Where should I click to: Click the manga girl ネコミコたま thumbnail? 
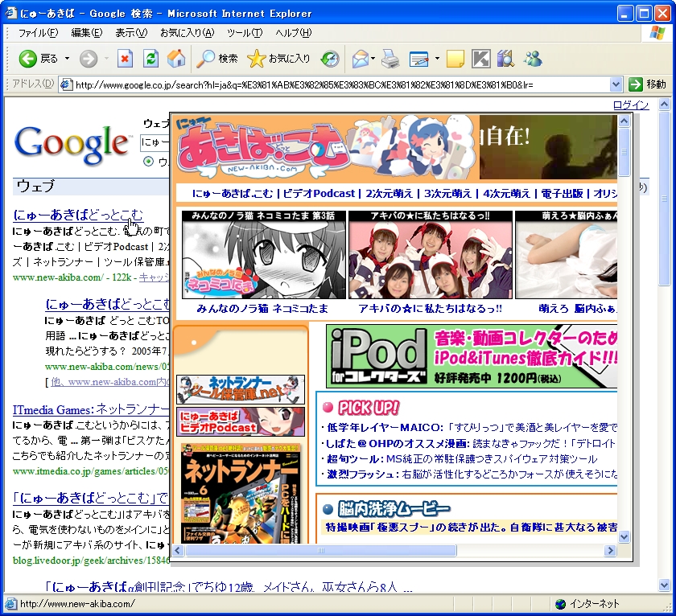tap(264, 255)
